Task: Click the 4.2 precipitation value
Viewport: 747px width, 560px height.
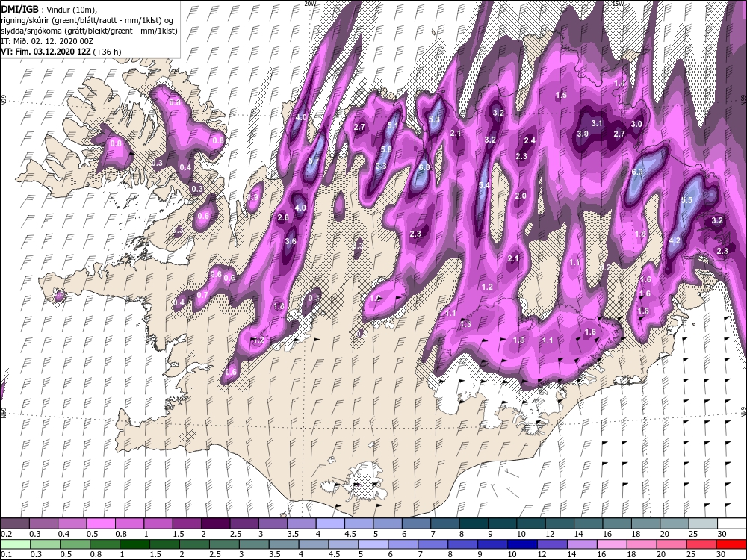Action: pyautogui.click(x=675, y=241)
